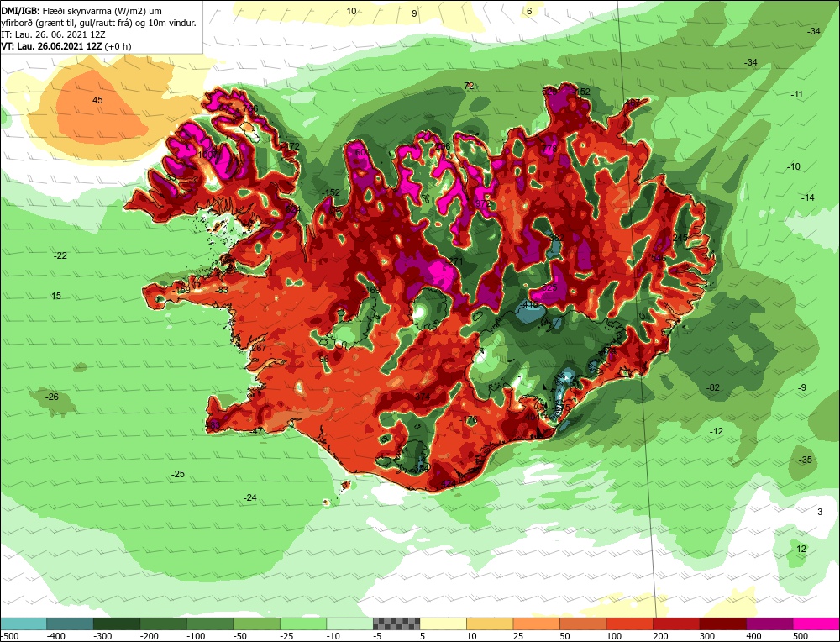Viewport: 840px width, 642px height.
Task: Click the cyan legend swatch above -500
Action: tap(23, 624)
